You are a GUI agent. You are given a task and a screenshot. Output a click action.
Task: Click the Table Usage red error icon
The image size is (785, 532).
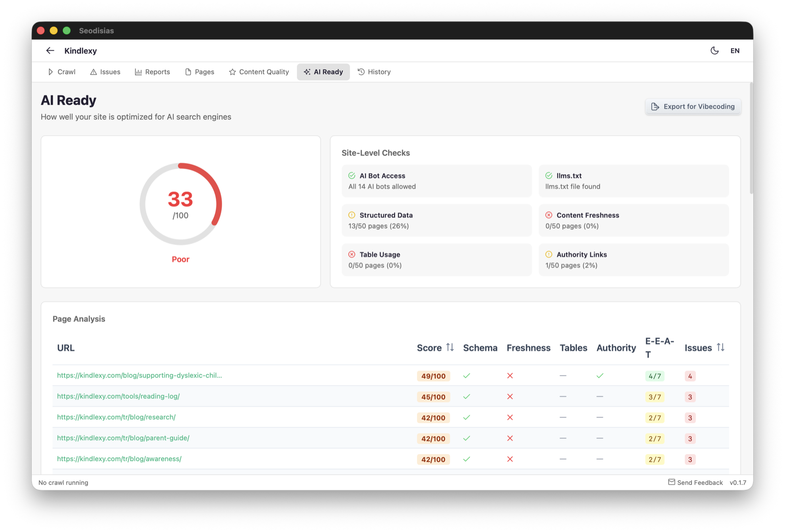[x=352, y=254]
